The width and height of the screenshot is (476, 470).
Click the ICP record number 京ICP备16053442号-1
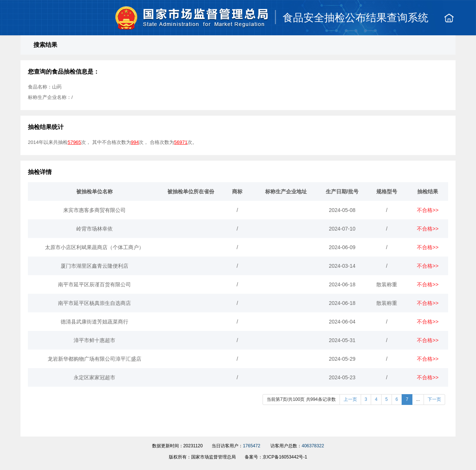tap(285, 457)
